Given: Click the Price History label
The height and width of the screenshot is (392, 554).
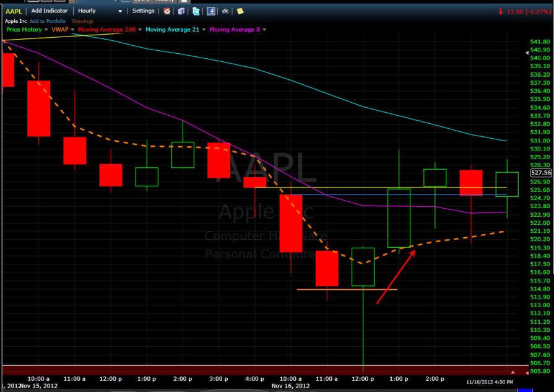Looking at the screenshot, I should click(24, 30).
